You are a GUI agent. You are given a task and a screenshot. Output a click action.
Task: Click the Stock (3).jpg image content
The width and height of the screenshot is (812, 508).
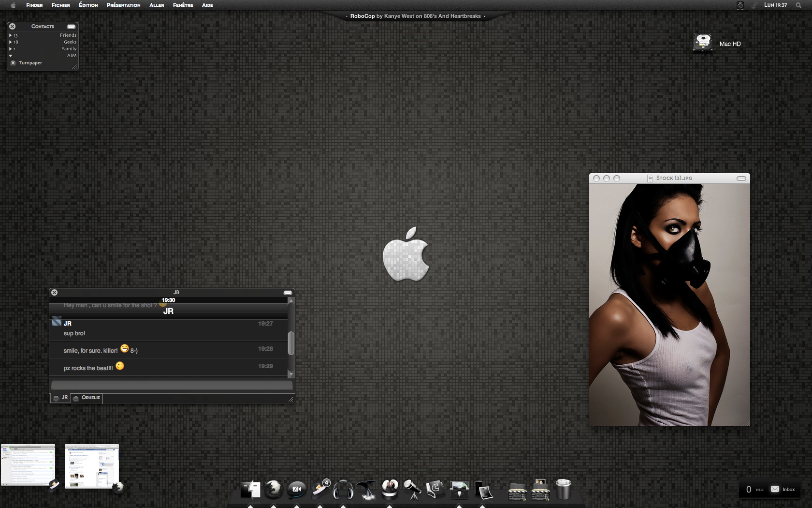[x=669, y=305]
